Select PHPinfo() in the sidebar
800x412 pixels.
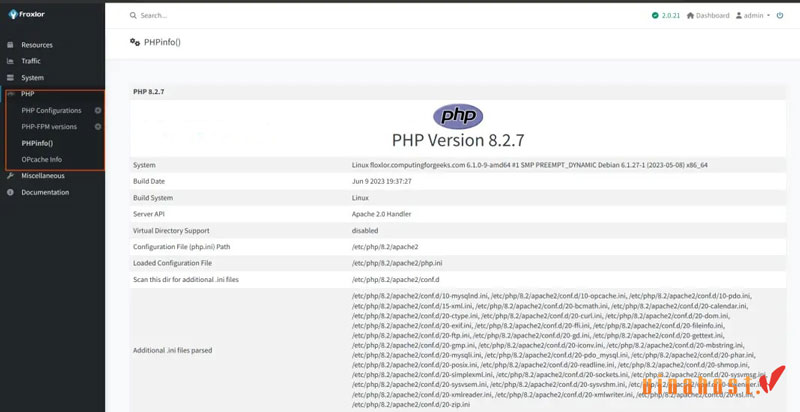[37, 143]
